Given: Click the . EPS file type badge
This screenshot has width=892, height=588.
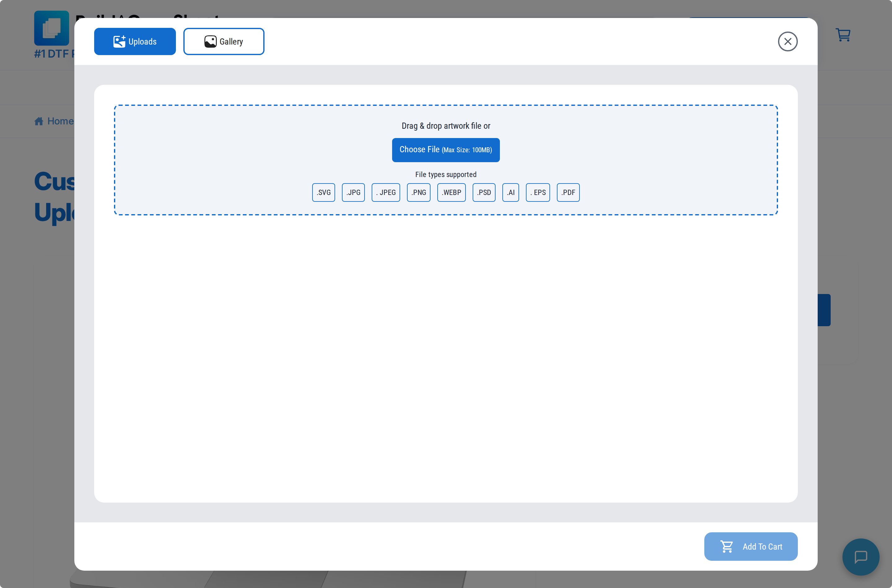Looking at the screenshot, I should coord(538,192).
